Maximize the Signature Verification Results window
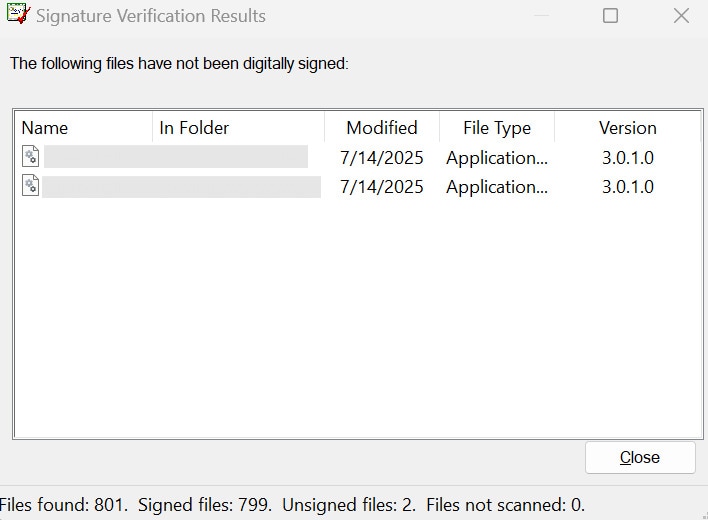Screen dimensions: 708x520 [610, 16]
